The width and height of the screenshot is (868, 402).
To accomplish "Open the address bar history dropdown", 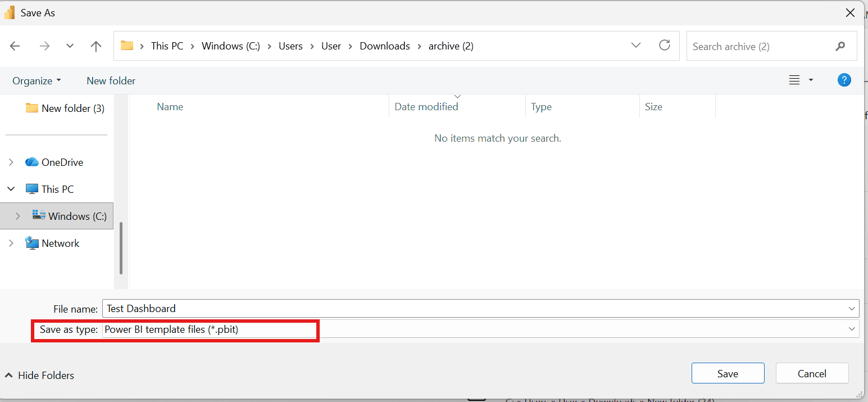I will [x=636, y=46].
